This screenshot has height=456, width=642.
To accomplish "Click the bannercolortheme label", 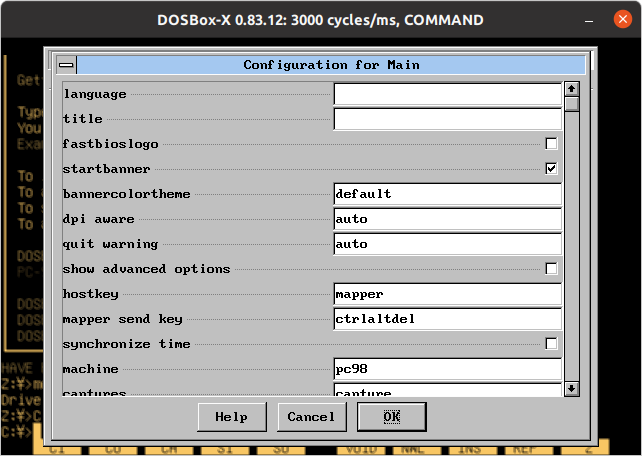I will 126,194.
